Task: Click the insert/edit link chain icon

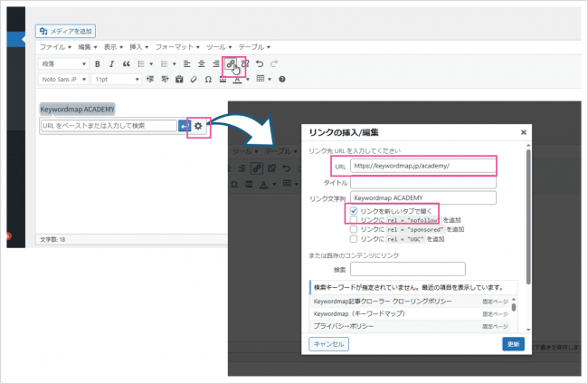Action: tap(231, 63)
